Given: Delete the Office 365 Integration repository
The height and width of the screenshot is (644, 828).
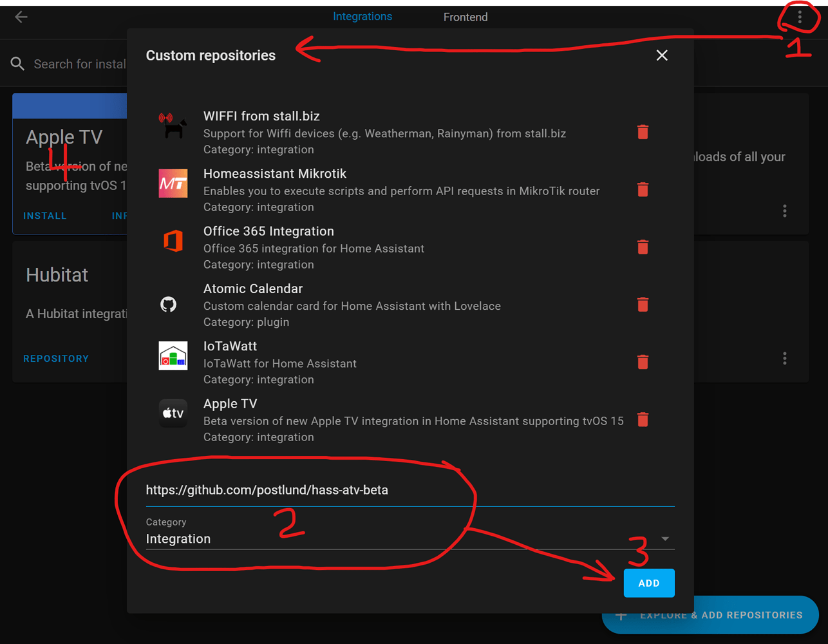Looking at the screenshot, I should click(x=643, y=247).
